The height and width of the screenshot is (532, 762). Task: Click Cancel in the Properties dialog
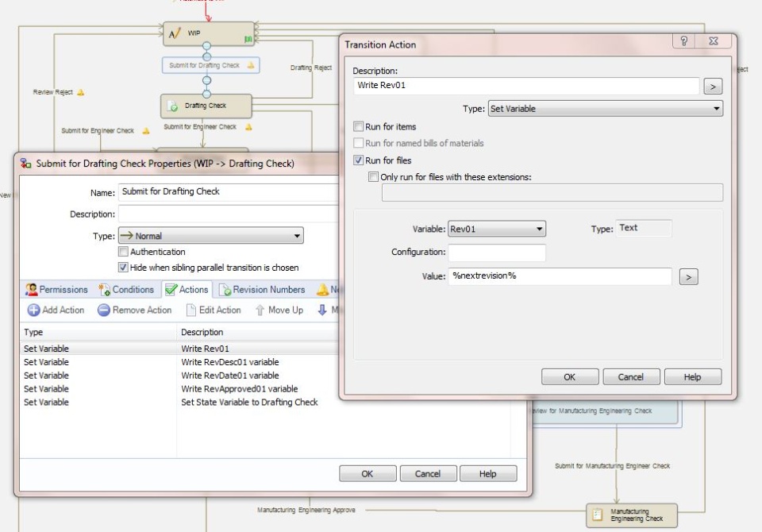(428, 474)
